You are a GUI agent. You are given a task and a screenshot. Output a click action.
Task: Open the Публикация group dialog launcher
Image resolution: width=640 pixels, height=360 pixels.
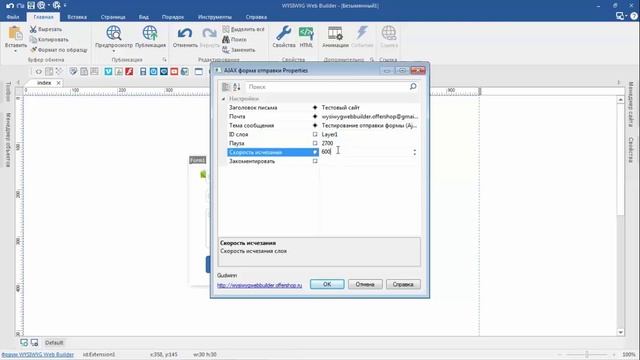pyautogui.click(x=164, y=60)
